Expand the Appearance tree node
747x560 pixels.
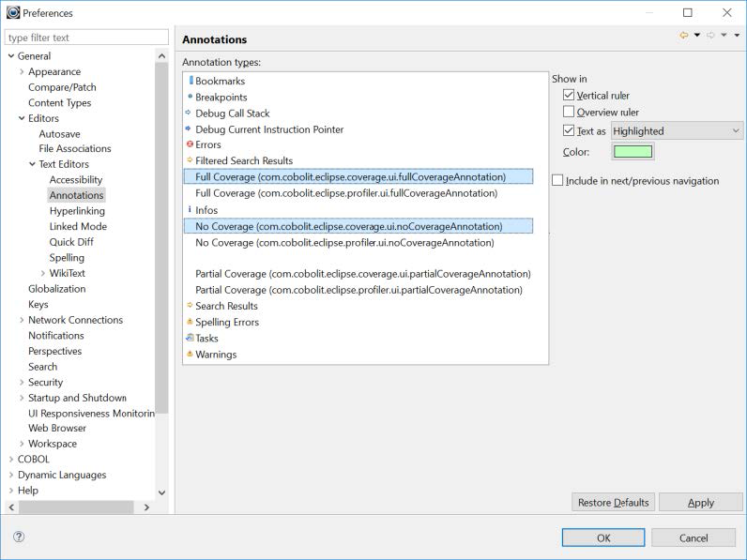[22, 71]
